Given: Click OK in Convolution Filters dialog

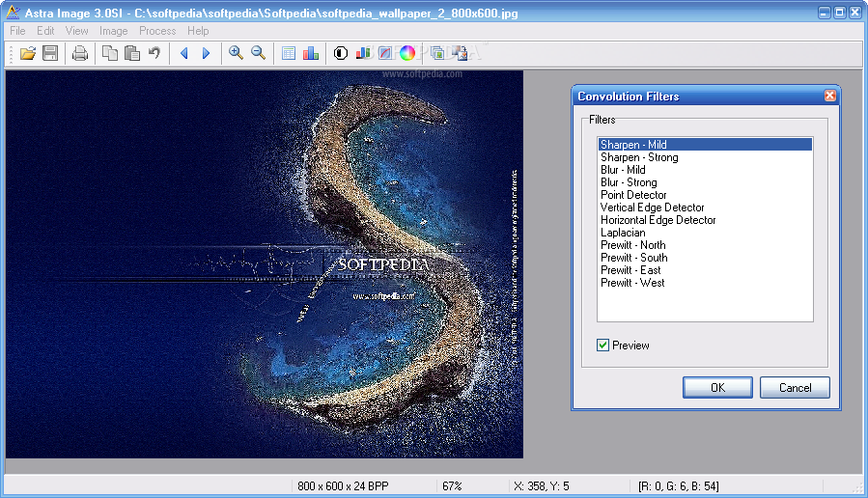Looking at the screenshot, I should 717,387.
